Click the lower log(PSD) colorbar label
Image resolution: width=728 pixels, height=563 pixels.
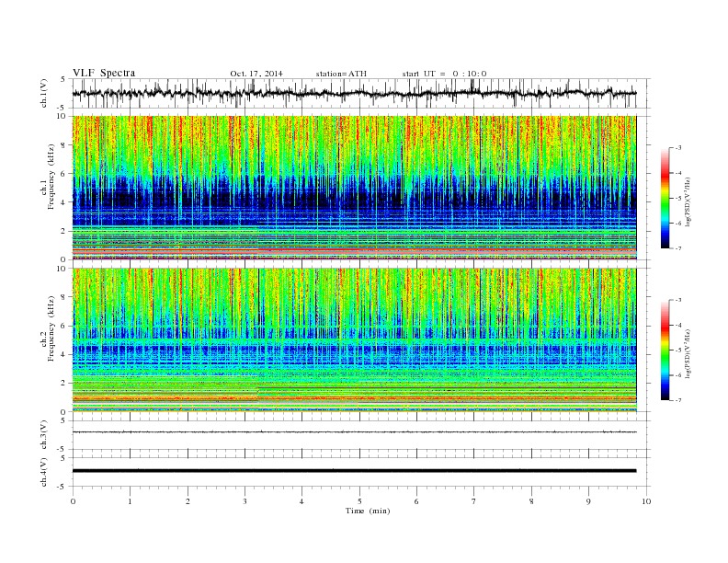[x=688, y=353]
